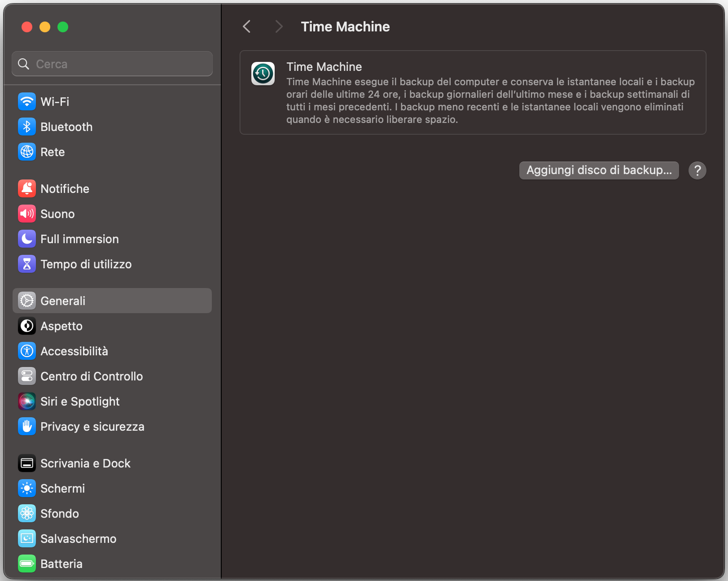Click the Siri e Spotlight icon
This screenshot has width=728, height=581.
pos(27,401)
